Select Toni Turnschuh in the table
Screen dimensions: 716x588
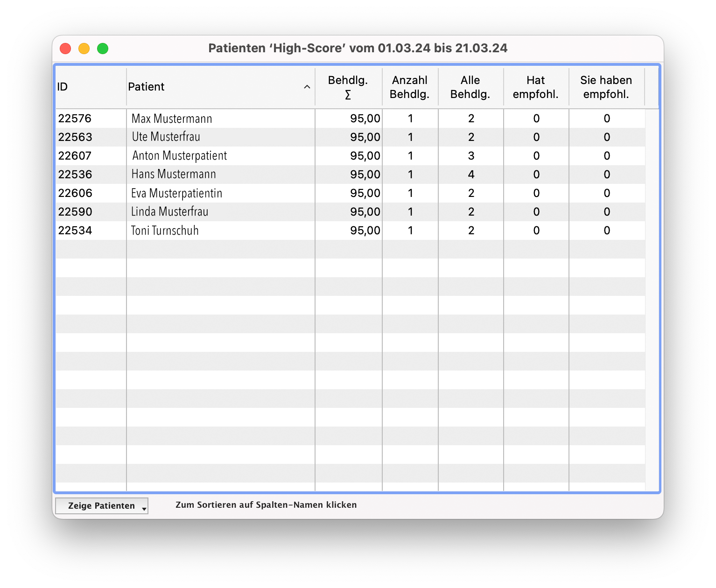[165, 231]
